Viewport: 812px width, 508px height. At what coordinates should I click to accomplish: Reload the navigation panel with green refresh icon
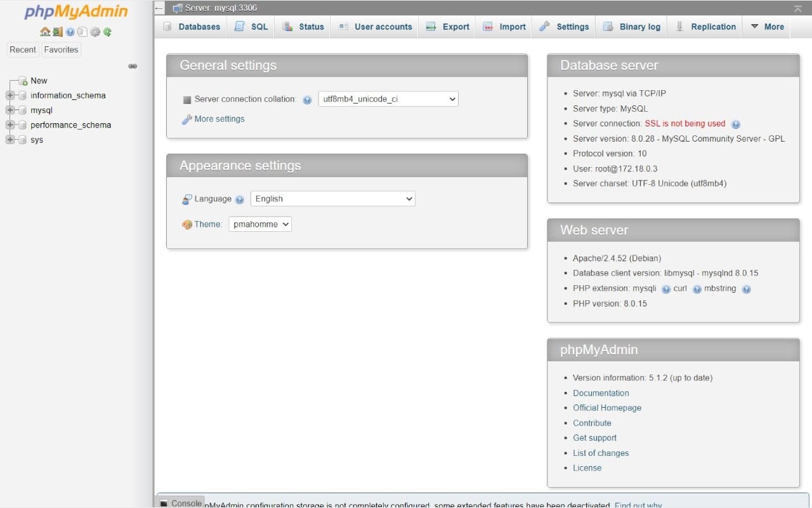tap(108, 30)
